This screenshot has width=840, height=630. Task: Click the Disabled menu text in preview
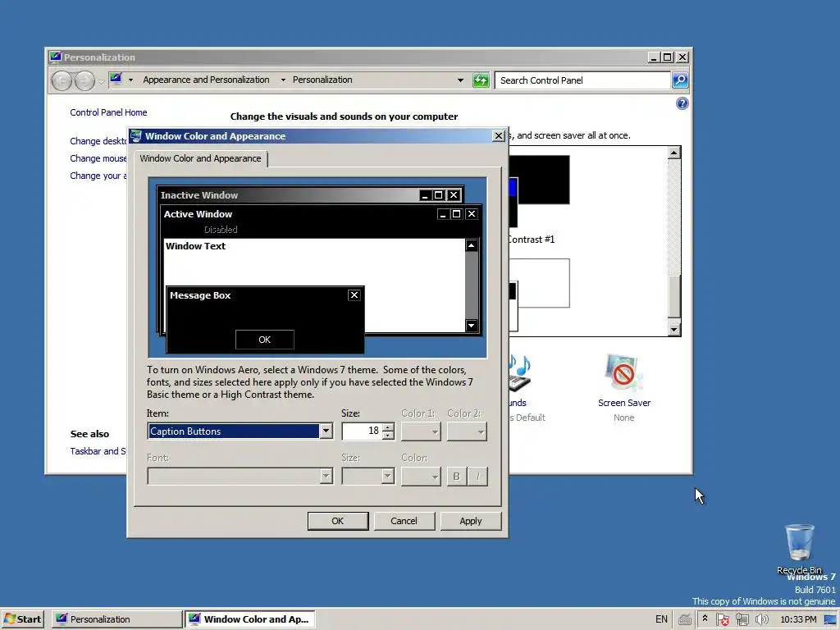[221, 230]
